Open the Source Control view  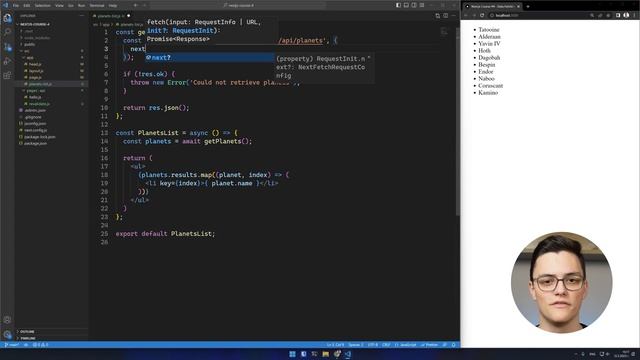tap(7, 47)
